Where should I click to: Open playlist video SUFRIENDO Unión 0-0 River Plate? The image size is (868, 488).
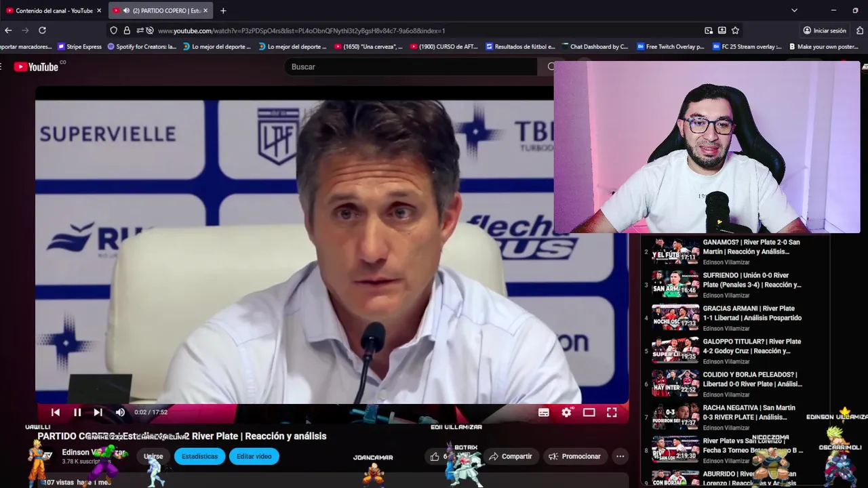tap(726, 285)
